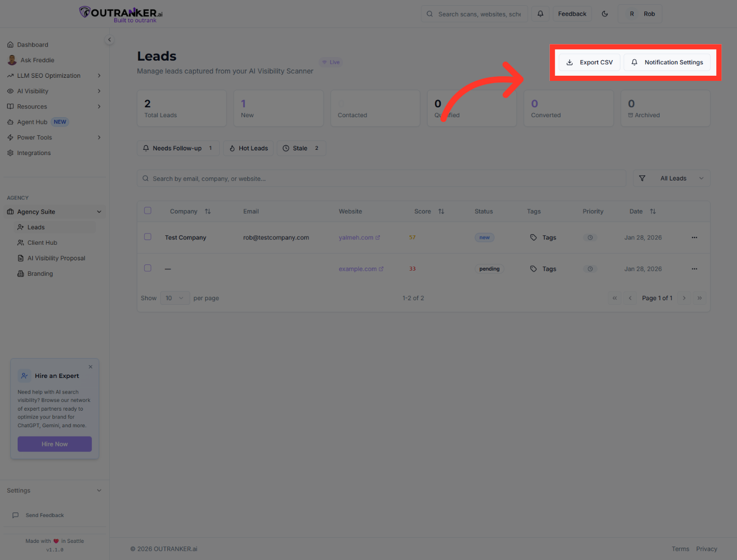Select the Test Company row checkbox

148,236
